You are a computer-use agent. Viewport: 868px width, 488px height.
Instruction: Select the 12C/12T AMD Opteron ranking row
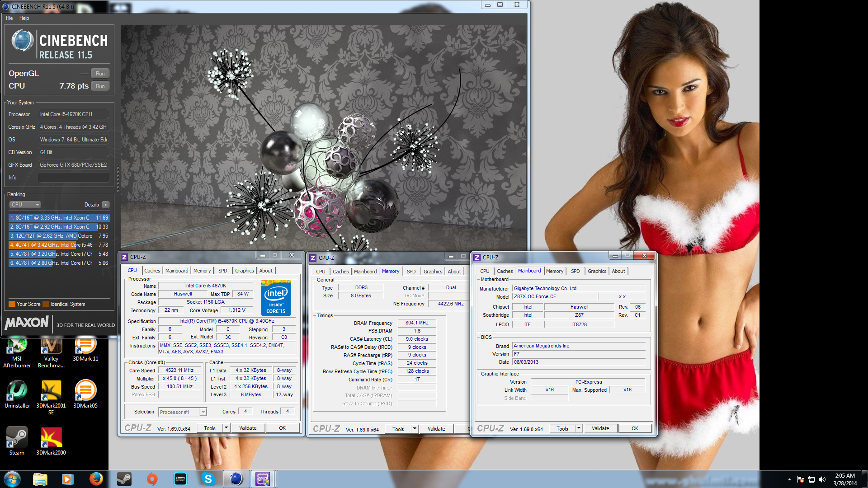[59, 236]
